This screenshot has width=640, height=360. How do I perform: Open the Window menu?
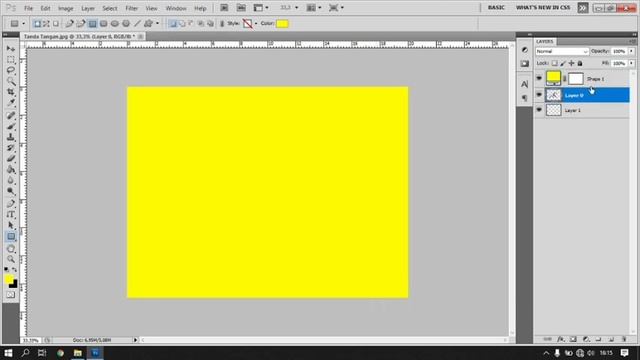(x=176, y=8)
